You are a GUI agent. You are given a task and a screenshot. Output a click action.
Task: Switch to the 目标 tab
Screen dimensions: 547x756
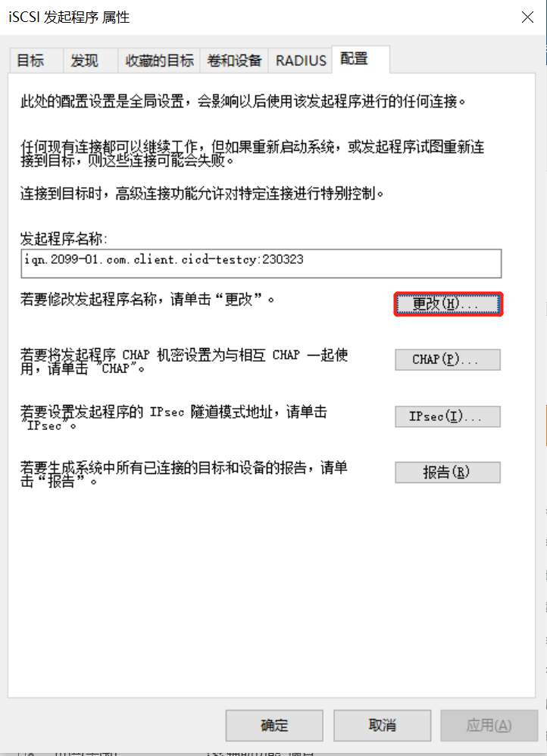(30, 61)
